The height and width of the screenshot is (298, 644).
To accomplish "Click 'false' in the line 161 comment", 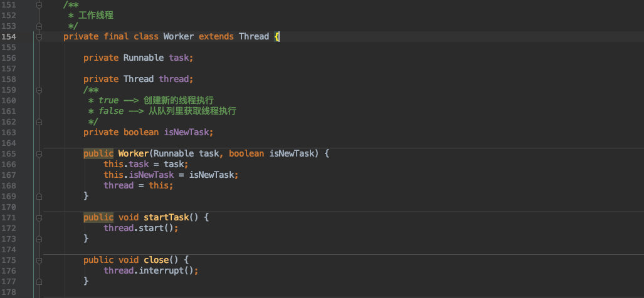I will click(111, 111).
